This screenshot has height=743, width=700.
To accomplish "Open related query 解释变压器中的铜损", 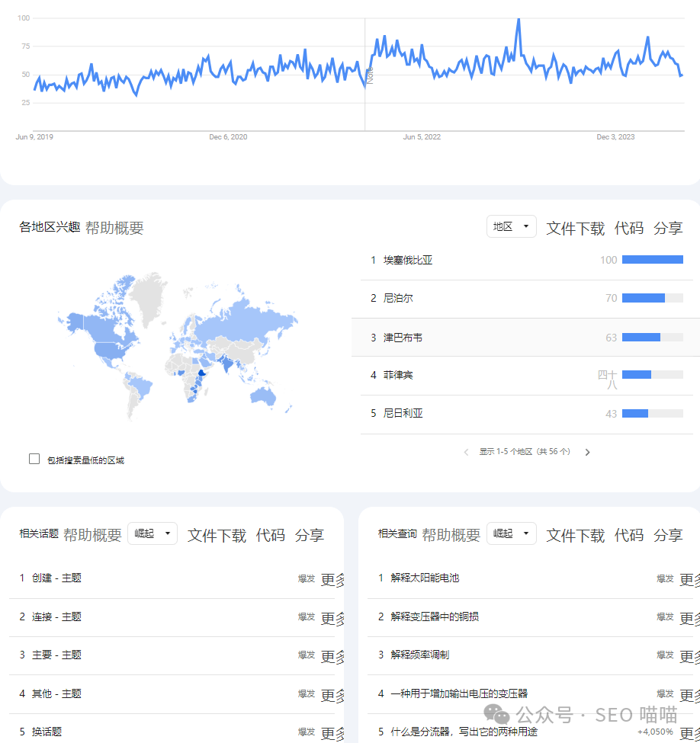I will [x=435, y=617].
